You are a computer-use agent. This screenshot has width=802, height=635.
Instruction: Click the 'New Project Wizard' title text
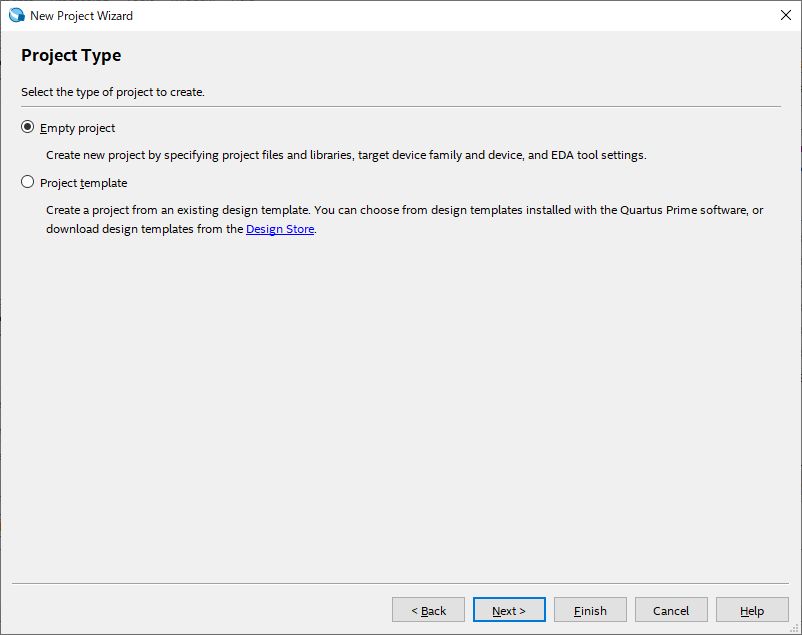click(81, 16)
